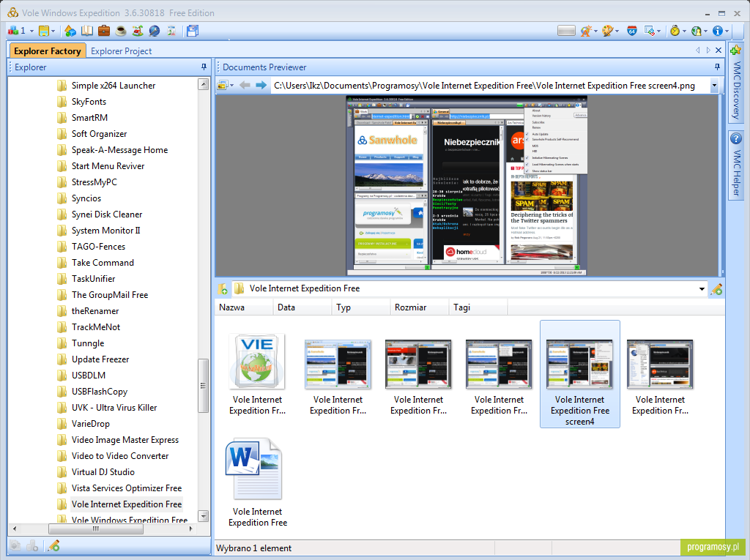This screenshot has width=750, height=560.
Task: Select the TrackMeNot folder in tree
Action: click(x=96, y=327)
